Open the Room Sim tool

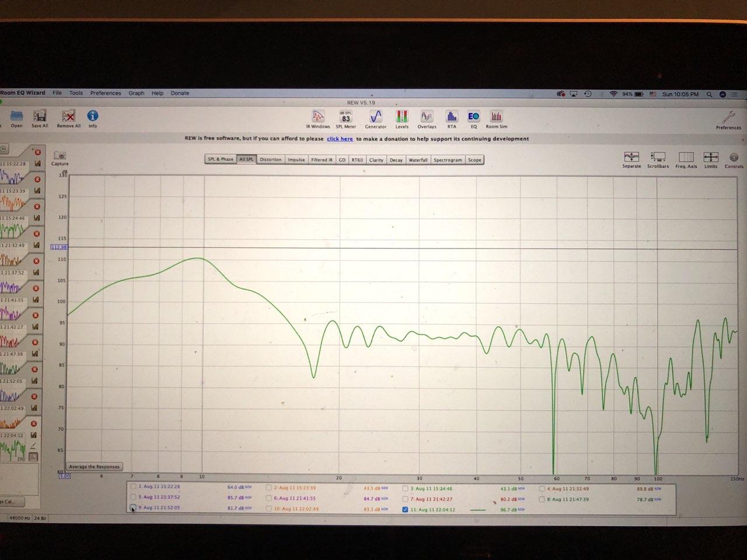coord(496,118)
